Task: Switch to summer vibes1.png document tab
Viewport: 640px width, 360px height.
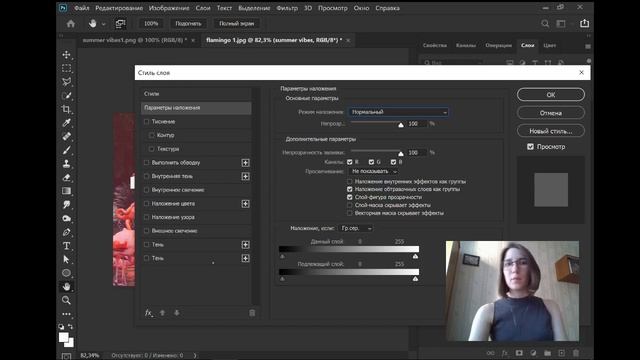Action: click(x=135, y=40)
